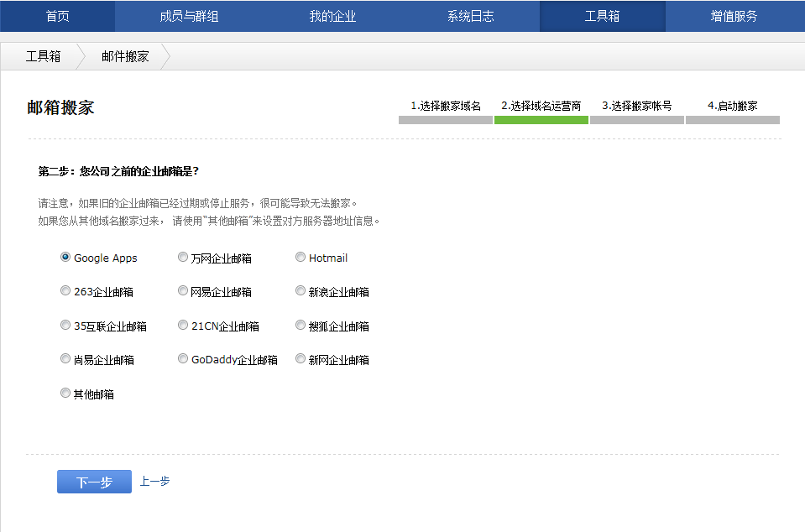The width and height of the screenshot is (805, 532).
Task: Choose 万网企业邮箱 as the provider
Action: (x=183, y=258)
